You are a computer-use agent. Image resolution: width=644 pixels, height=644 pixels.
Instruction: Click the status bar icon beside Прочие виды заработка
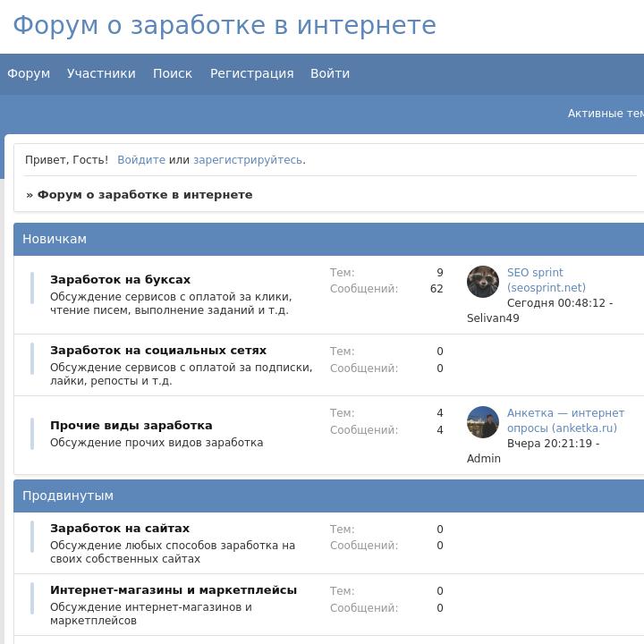click(32, 434)
